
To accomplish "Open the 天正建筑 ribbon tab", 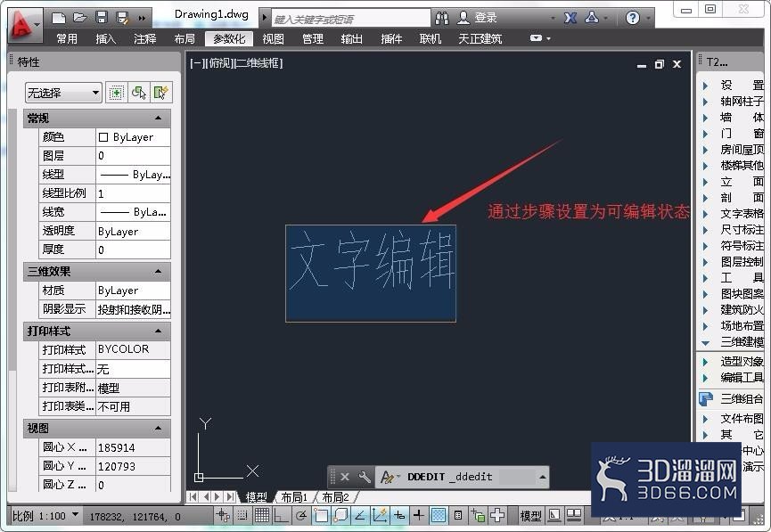I will tap(480, 38).
